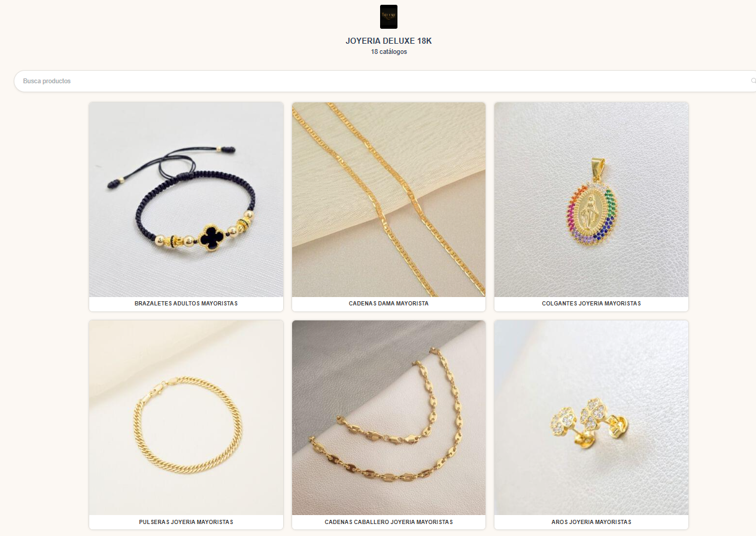
Task: Select BRAZALETES ADULTOS MAYORISTAS label
Action: (186, 304)
